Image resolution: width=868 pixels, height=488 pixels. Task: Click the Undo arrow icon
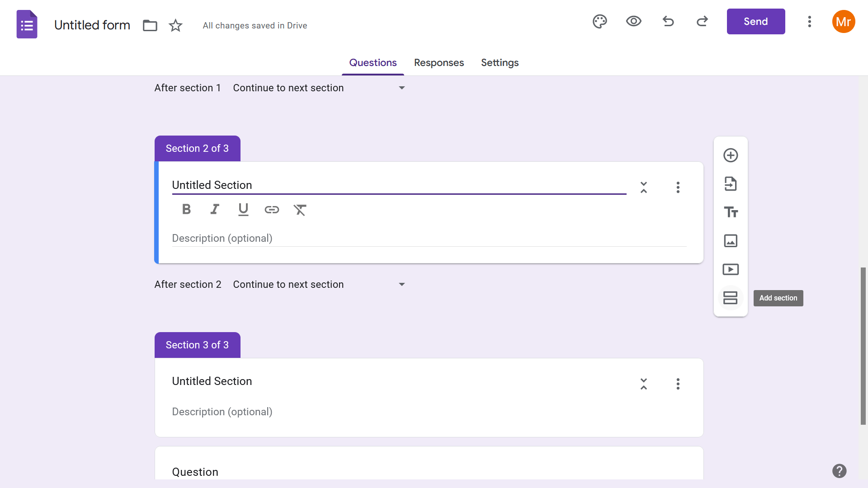[x=668, y=21]
